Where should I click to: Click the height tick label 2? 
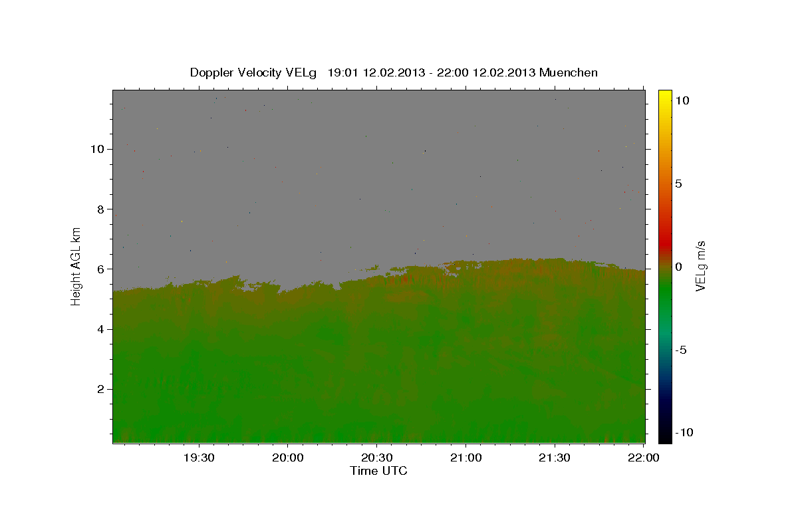(102, 389)
